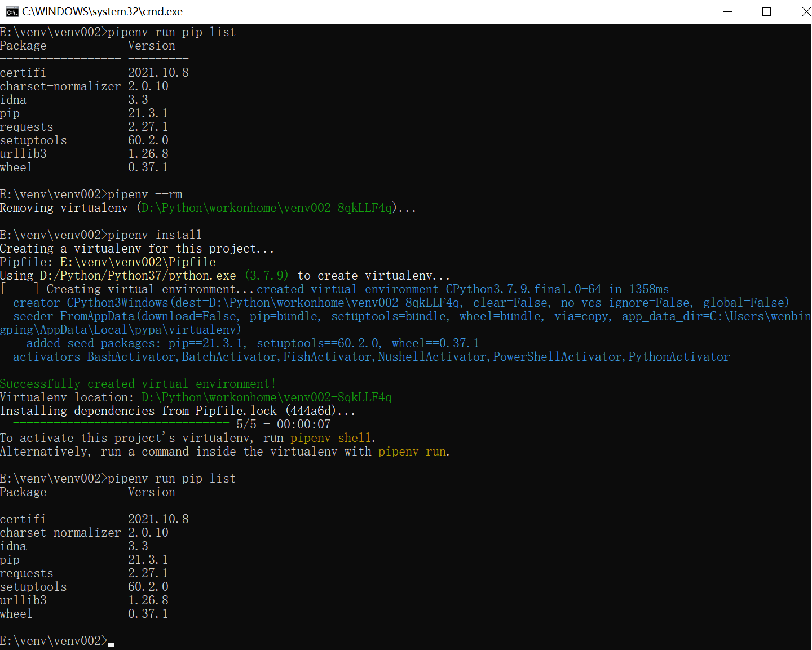Maximize the cmd.exe window
Screen dimensions: 812x650
[x=766, y=12]
